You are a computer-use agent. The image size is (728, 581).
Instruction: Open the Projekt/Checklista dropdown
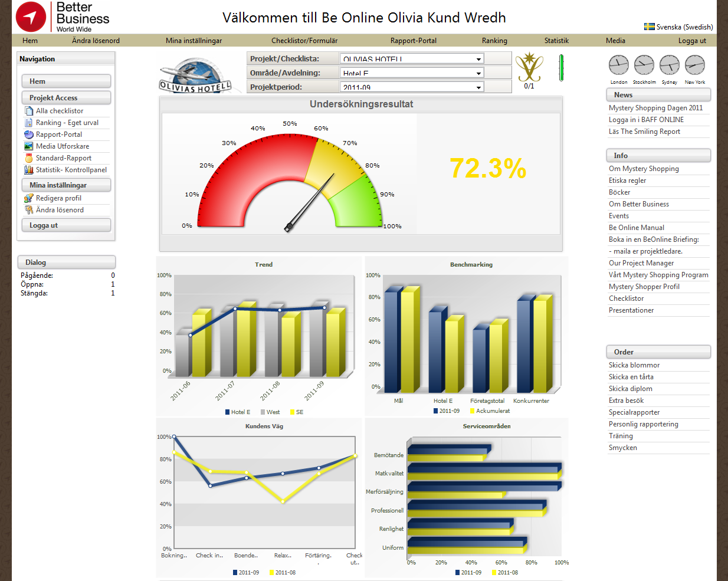click(412, 58)
